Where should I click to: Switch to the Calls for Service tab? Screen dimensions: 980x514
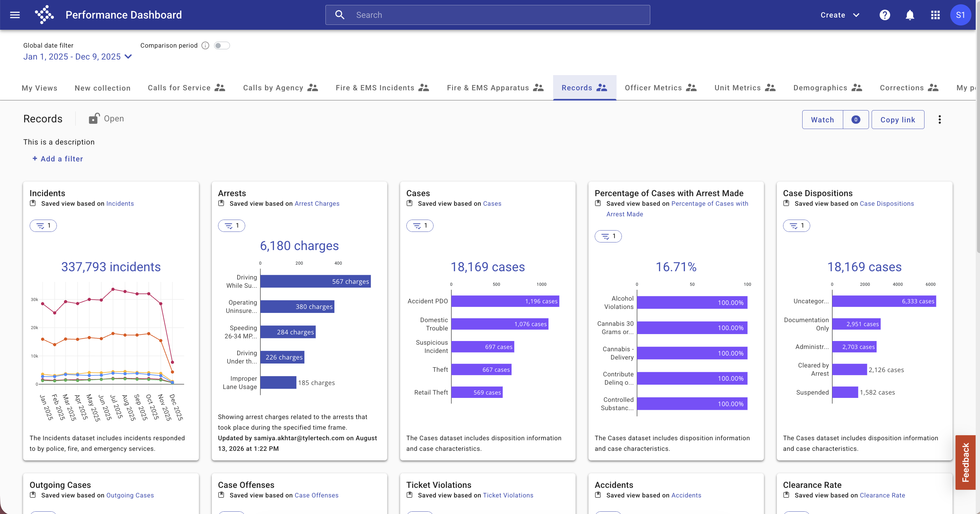[186, 88]
